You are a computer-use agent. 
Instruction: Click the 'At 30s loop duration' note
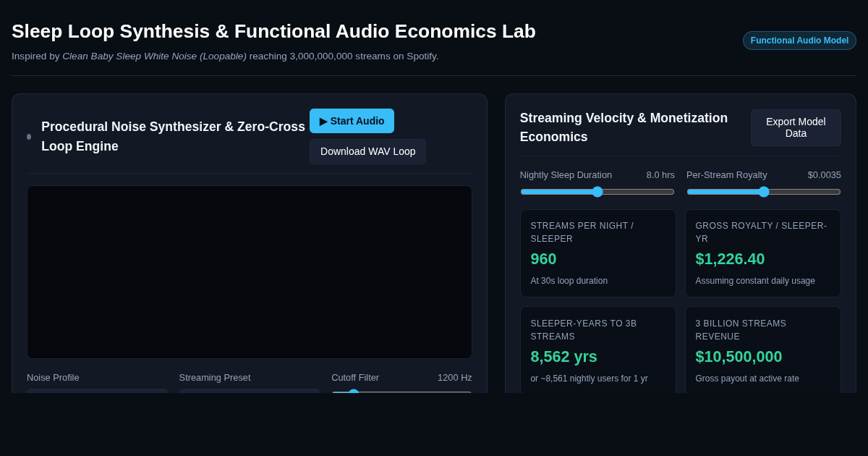coord(569,281)
